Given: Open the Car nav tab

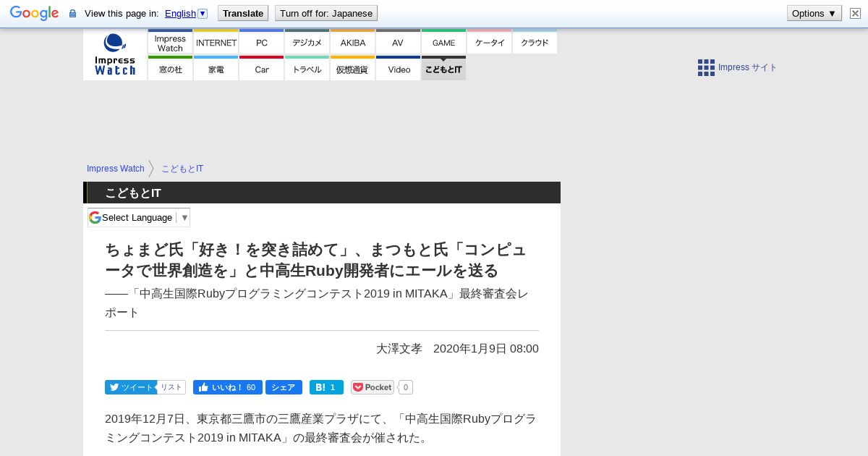Looking at the screenshot, I should (261, 69).
